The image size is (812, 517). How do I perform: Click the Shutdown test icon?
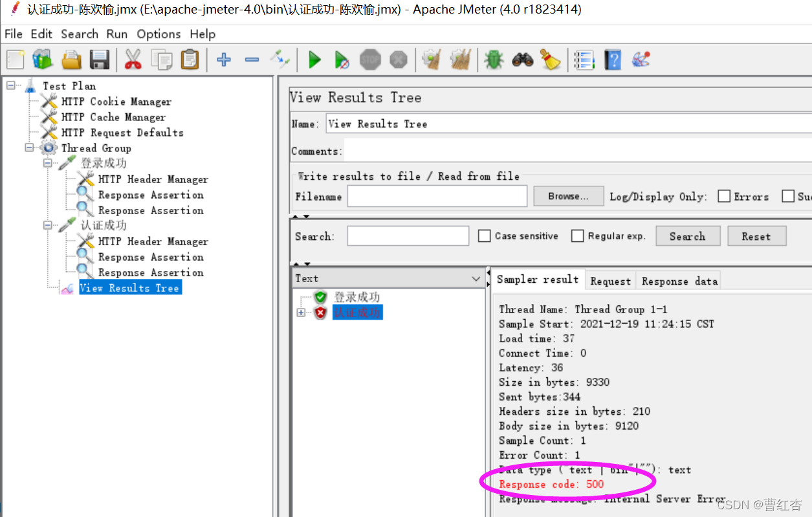(x=397, y=60)
